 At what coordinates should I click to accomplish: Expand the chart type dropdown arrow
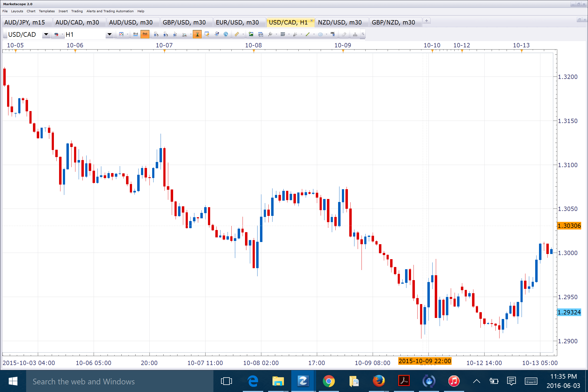pyautogui.click(x=127, y=34)
